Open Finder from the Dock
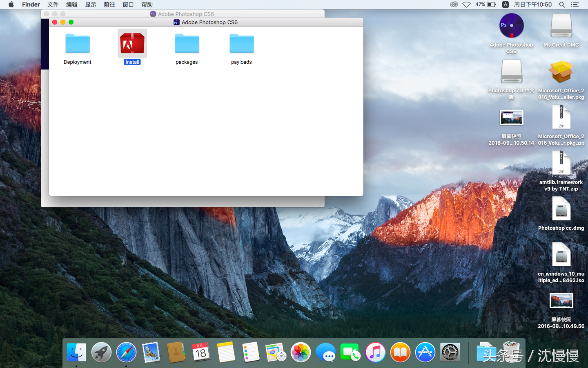588x368 pixels. (x=76, y=352)
